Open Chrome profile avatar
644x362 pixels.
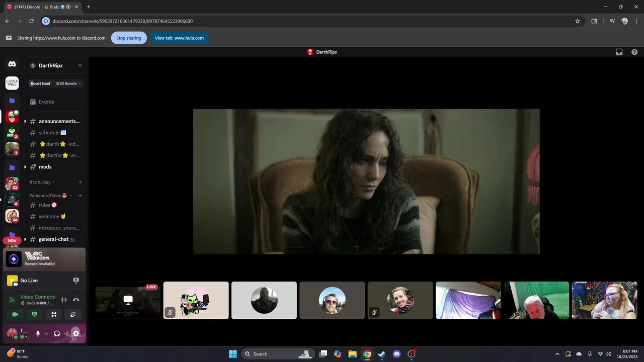point(625,21)
